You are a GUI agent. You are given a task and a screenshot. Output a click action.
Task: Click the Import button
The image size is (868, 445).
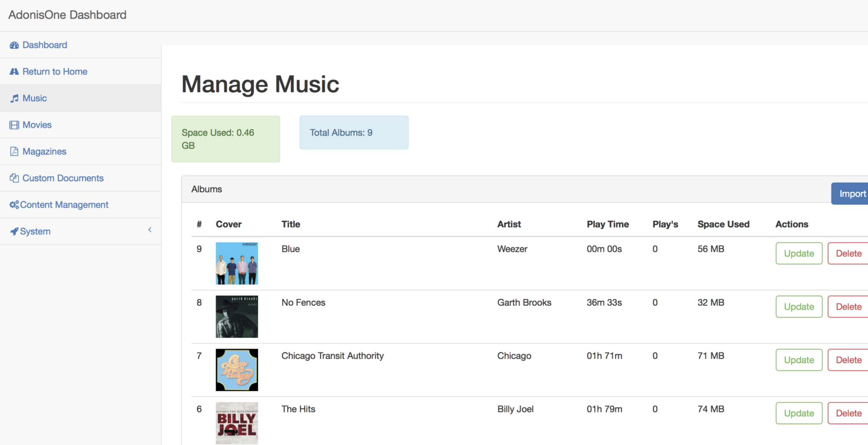pos(850,194)
